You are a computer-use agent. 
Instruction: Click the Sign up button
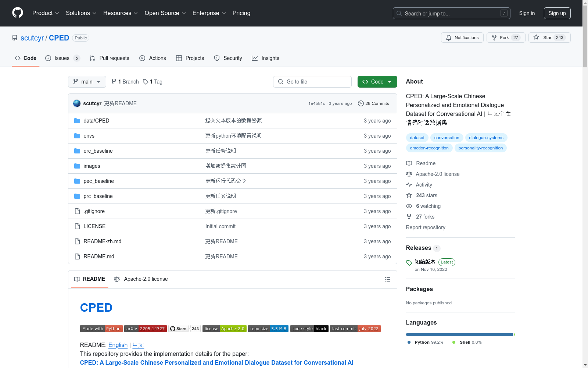point(557,13)
